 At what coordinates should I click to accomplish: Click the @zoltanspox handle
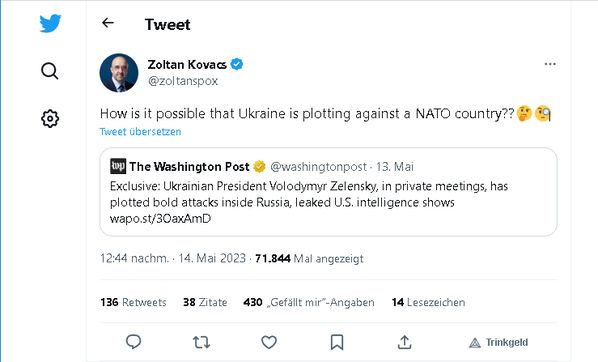click(x=183, y=81)
